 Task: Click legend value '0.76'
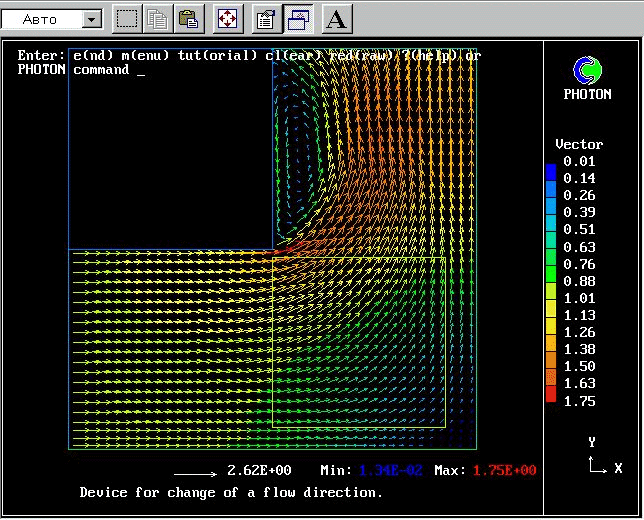point(579,264)
